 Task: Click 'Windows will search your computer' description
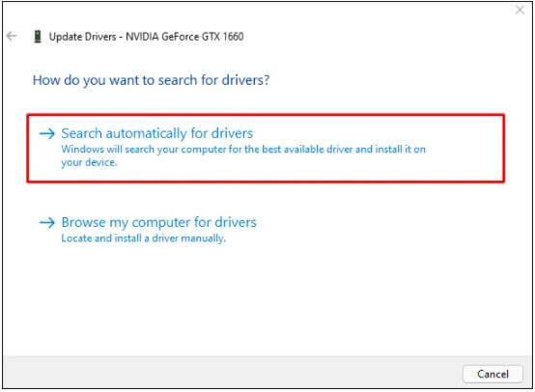click(243, 155)
